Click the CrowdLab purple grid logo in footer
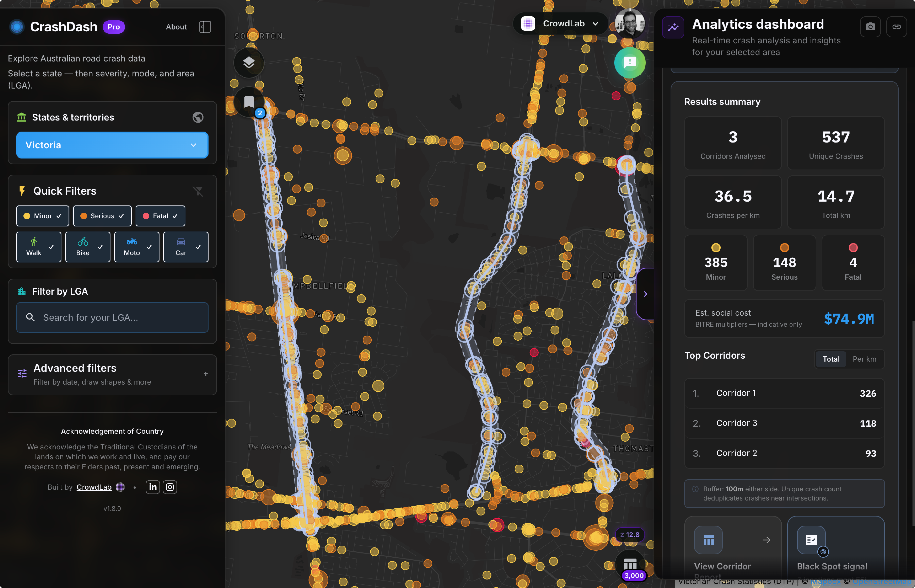Viewport: 915px width, 588px height. tap(120, 487)
